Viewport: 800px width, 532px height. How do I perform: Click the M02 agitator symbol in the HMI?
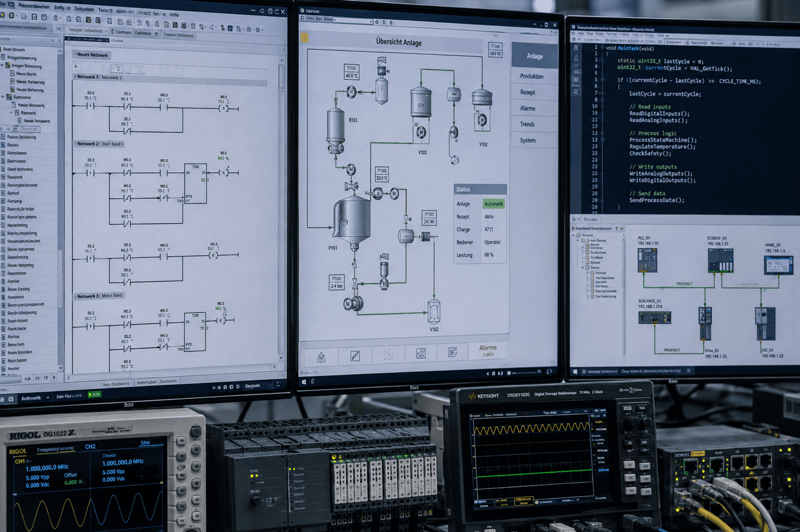[x=384, y=275]
